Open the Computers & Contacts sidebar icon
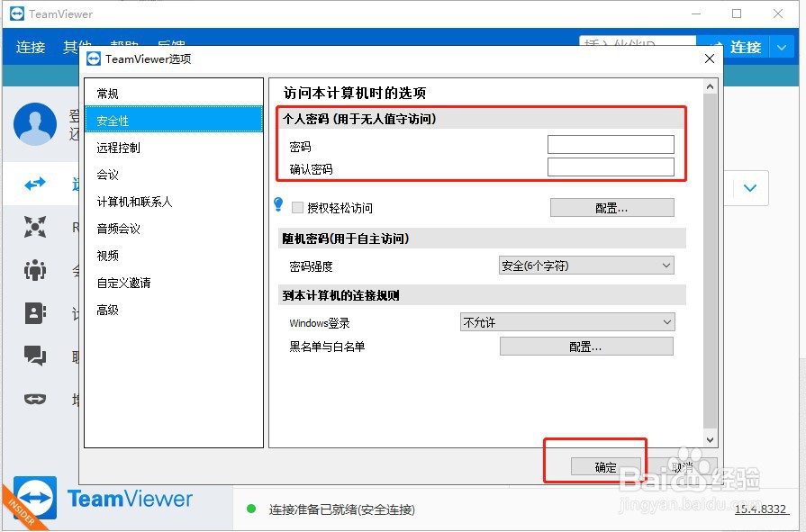This screenshot has height=532, width=806. 36,312
